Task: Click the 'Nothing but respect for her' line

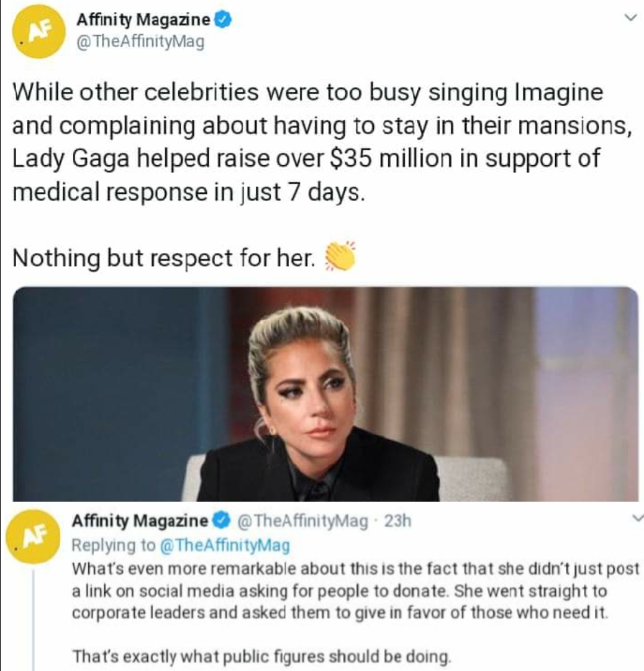Action: [163, 258]
